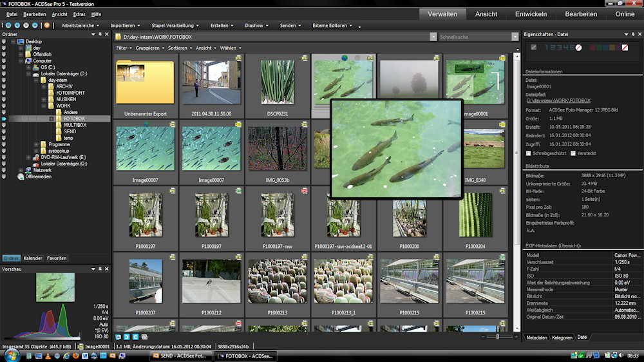Set rating 3 in properties panel
Image resolution: width=644 pixels, height=362 pixels.
(558, 48)
